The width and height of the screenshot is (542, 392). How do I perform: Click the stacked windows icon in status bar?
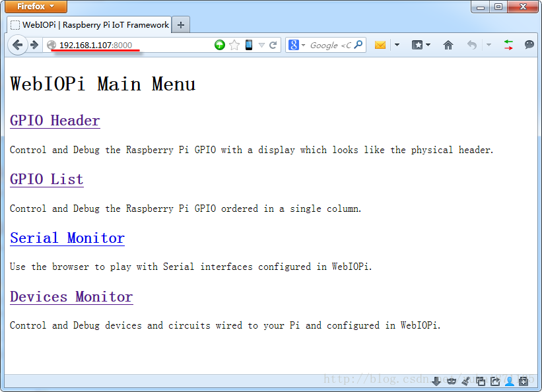coord(481,381)
